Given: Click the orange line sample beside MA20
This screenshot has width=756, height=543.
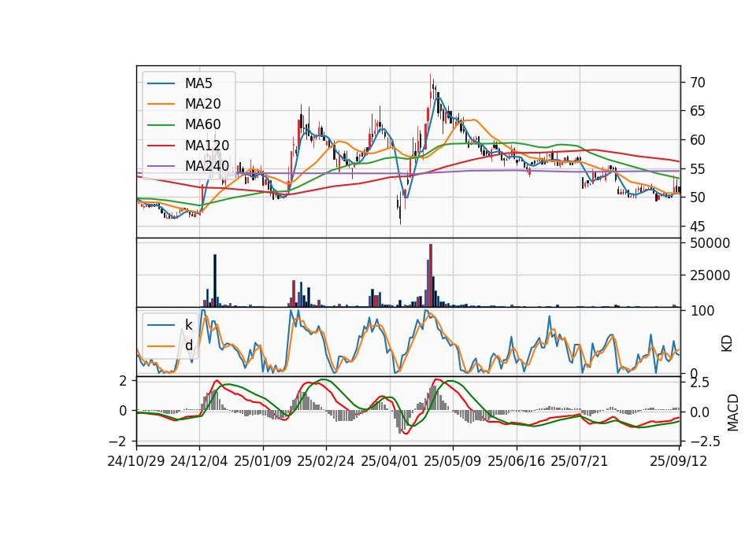Looking at the screenshot, I should click(161, 104).
